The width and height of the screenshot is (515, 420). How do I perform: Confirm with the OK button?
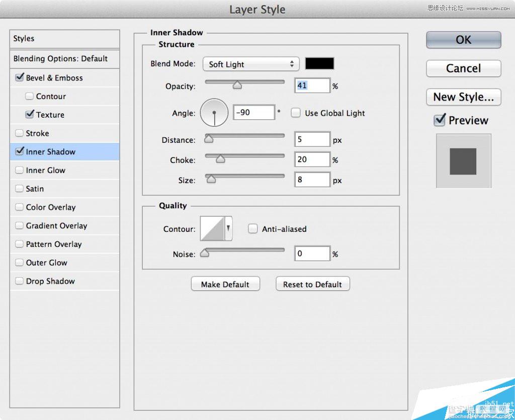463,40
